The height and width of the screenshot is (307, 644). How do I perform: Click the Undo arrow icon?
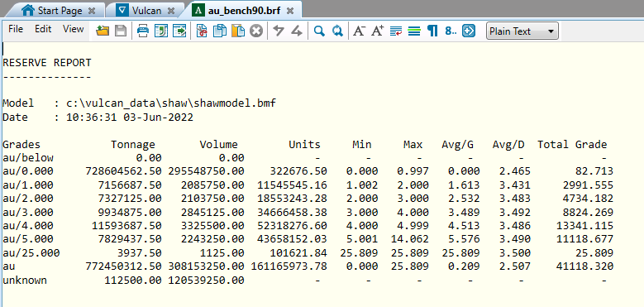(x=279, y=31)
